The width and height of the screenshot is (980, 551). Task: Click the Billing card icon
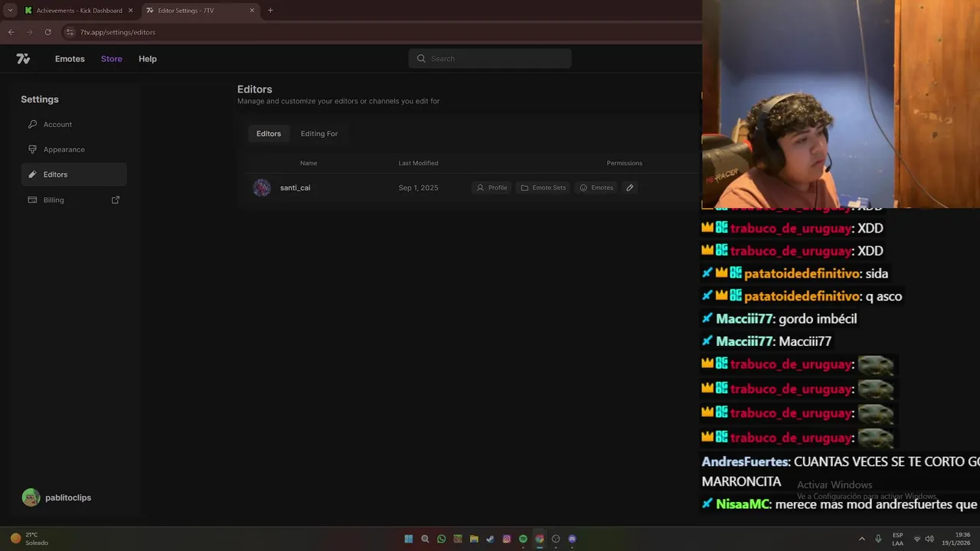pyautogui.click(x=32, y=200)
